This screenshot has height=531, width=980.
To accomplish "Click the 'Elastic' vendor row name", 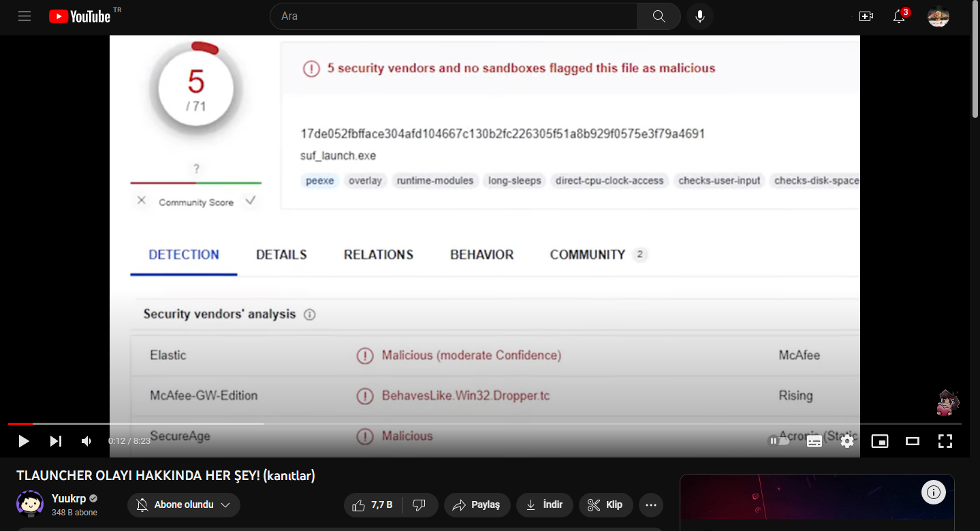I will coord(168,355).
